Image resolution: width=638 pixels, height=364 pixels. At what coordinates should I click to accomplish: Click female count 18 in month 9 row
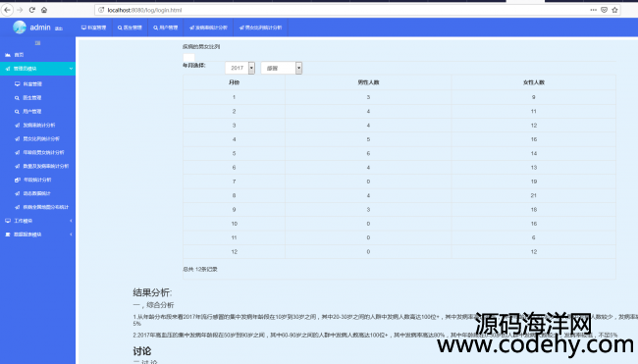click(x=533, y=210)
